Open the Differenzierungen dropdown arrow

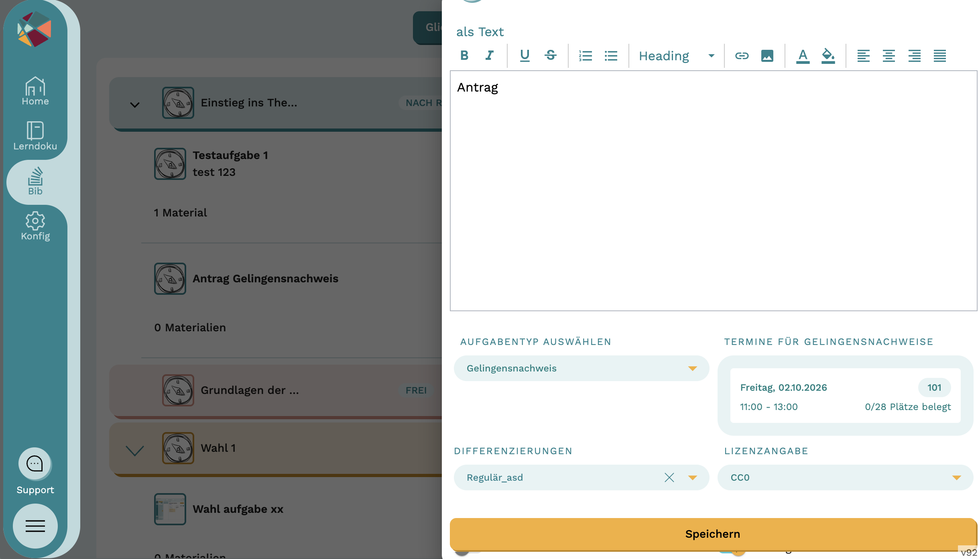[x=693, y=477]
